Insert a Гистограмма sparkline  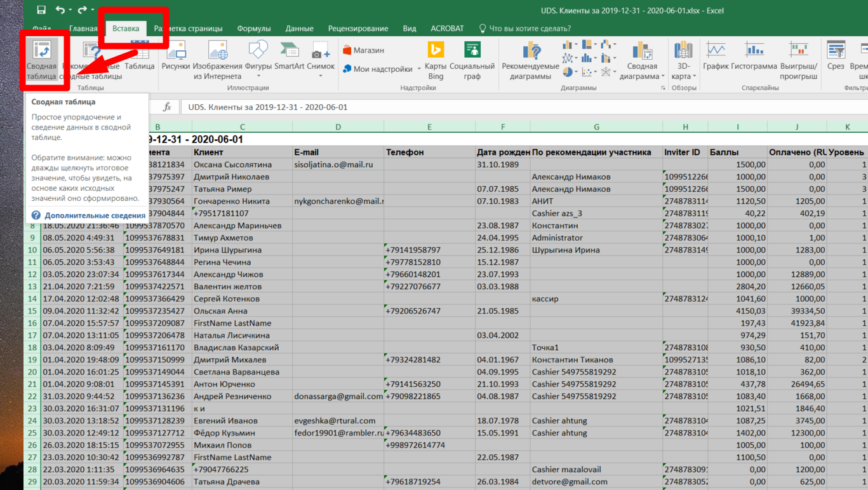754,57
